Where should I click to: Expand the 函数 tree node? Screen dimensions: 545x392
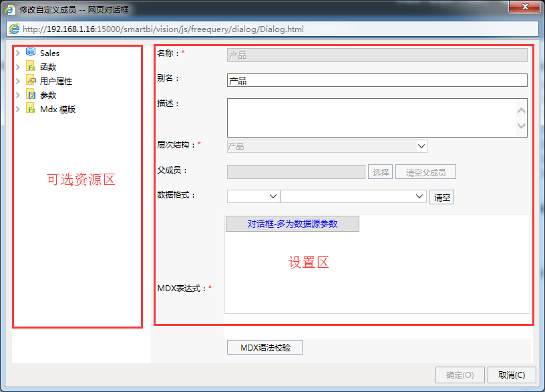pyautogui.click(x=18, y=67)
